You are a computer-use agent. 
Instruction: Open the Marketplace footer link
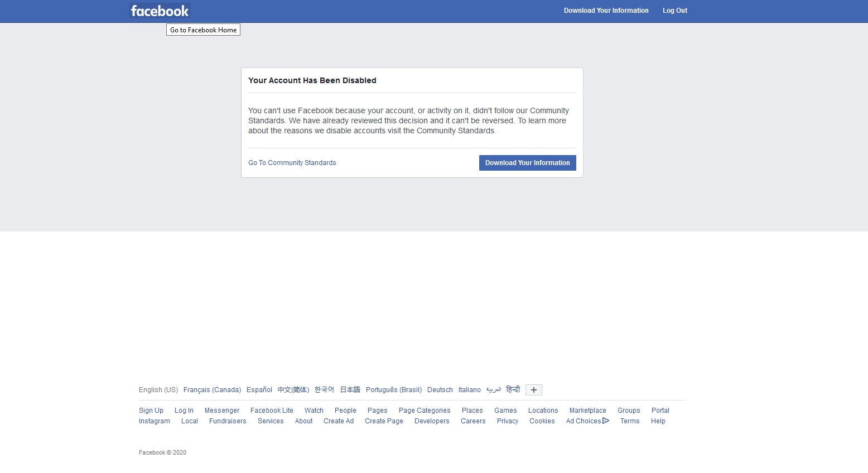588,411
